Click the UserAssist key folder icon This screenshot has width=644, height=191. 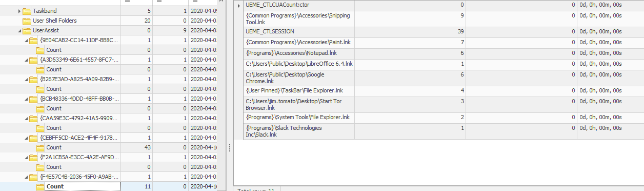click(27, 30)
